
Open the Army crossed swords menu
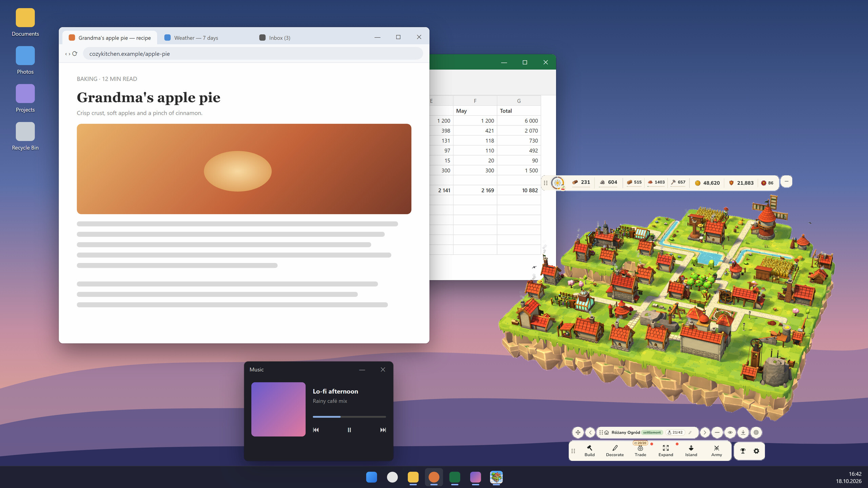pos(716,451)
